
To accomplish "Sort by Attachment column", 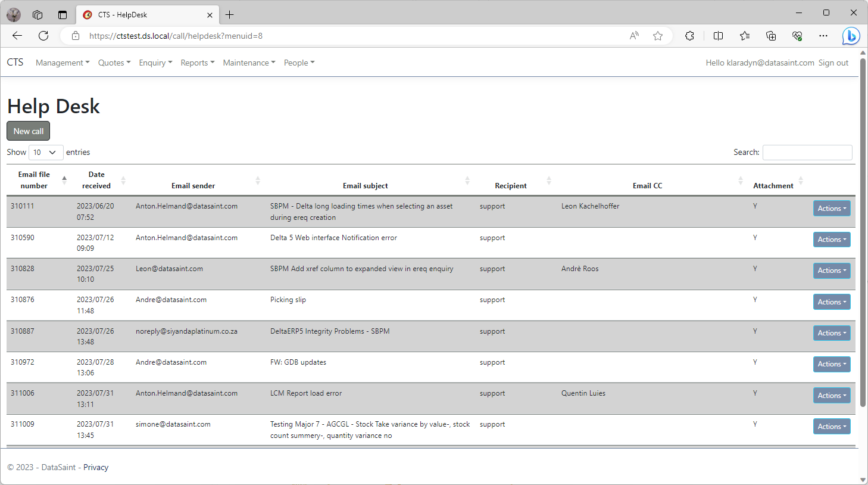I will tap(777, 180).
